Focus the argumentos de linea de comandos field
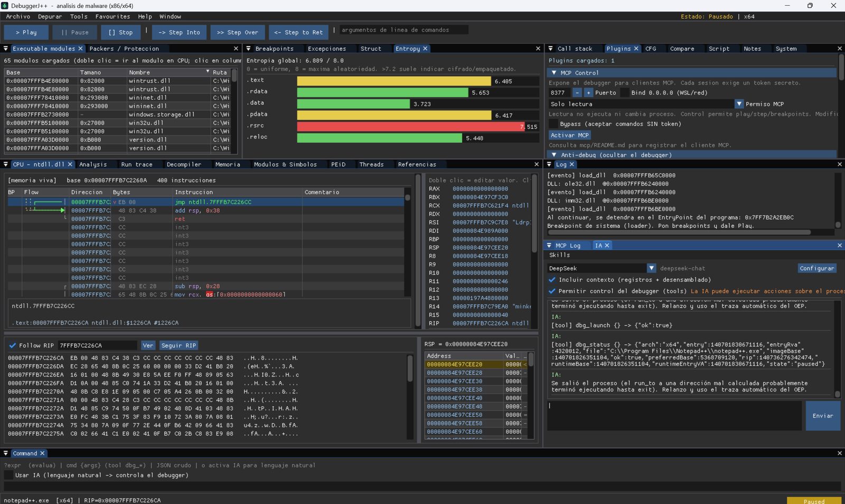This screenshot has width=845, height=504. tap(403, 30)
